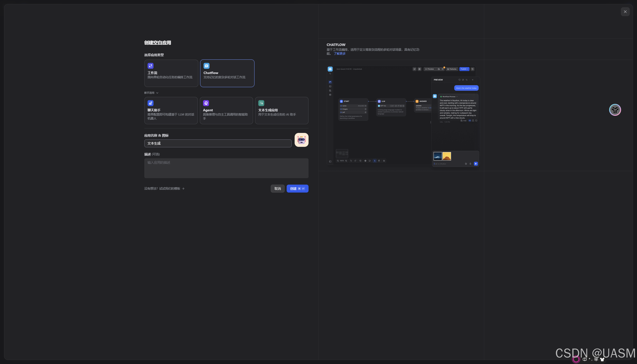Click the microphone icon in the chat input
637x364 pixels.
(471, 164)
